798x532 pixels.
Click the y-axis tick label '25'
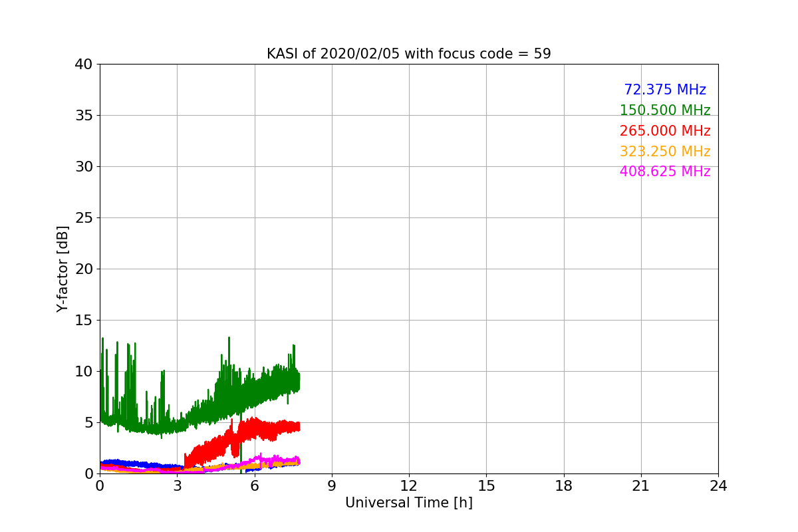click(84, 218)
